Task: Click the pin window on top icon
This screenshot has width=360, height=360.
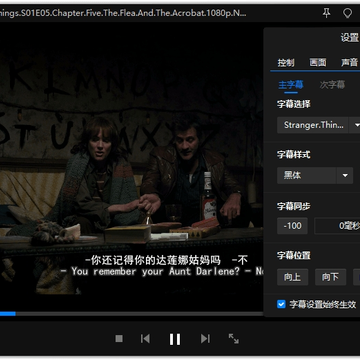Action: [326, 13]
